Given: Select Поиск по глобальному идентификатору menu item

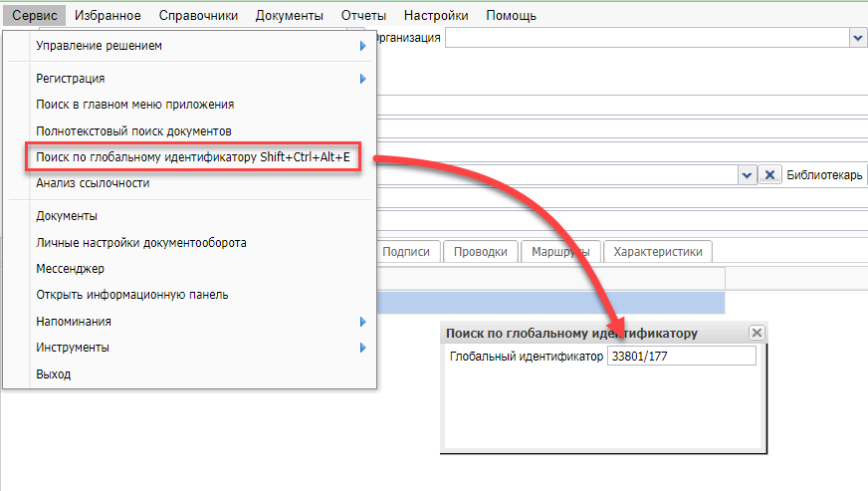Looking at the screenshot, I should tap(192, 159).
